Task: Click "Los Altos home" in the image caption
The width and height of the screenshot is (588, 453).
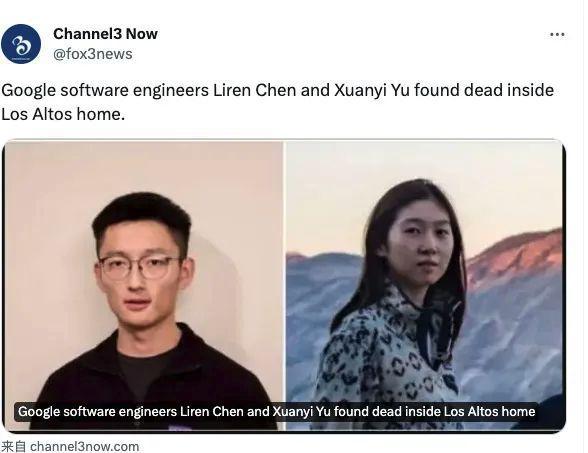Action: [x=489, y=412]
